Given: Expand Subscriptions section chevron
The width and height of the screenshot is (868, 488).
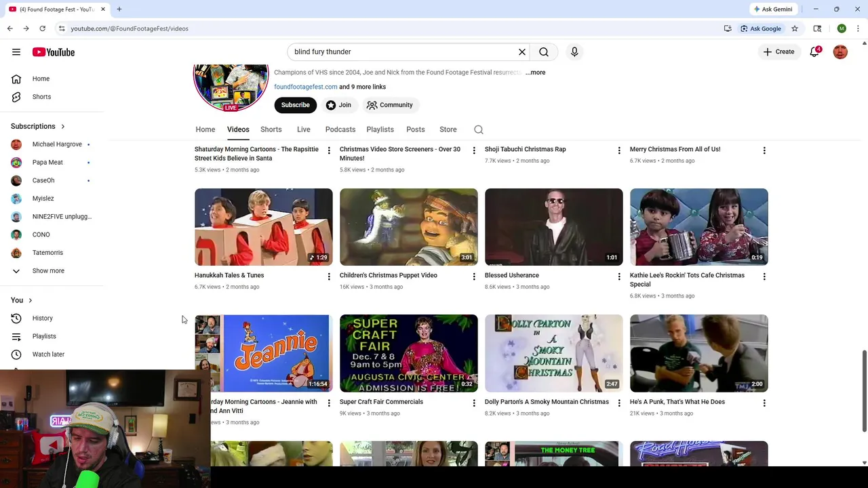Looking at the screenshot, I should coord(62,126).
